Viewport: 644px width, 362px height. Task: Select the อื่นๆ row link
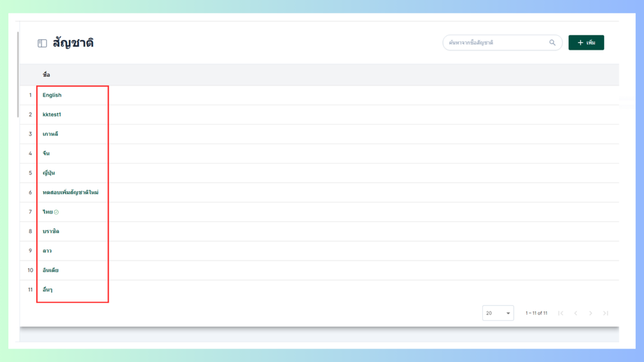pyautogui.click(x=48, y=290)
